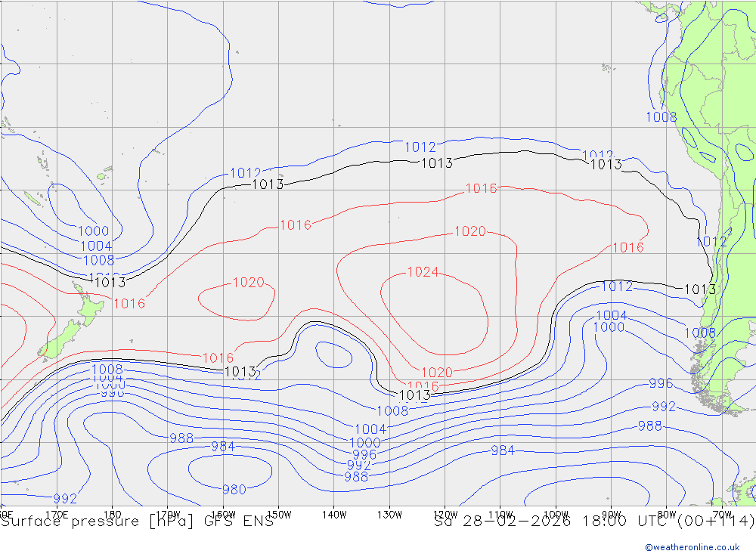Click the 984 label near 110W
Viewport: 756px width, 554px height.
[503, 450]
